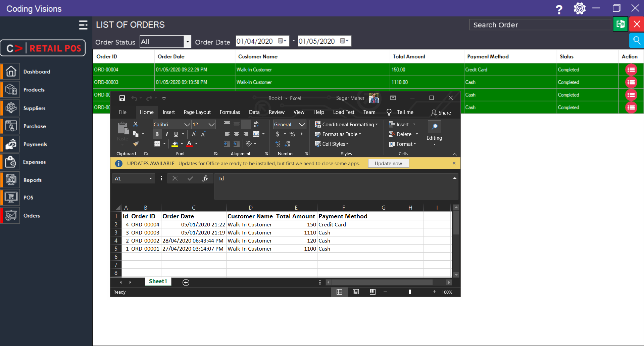Apply percent style in Excel

pos(292,134)
